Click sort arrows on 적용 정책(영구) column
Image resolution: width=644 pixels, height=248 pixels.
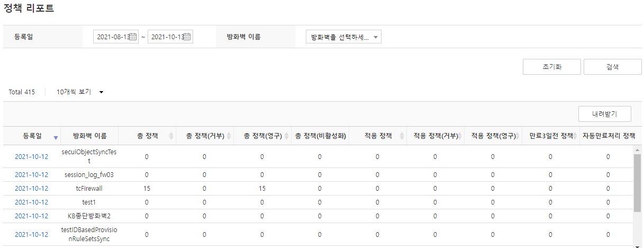(x=517, y=136)
